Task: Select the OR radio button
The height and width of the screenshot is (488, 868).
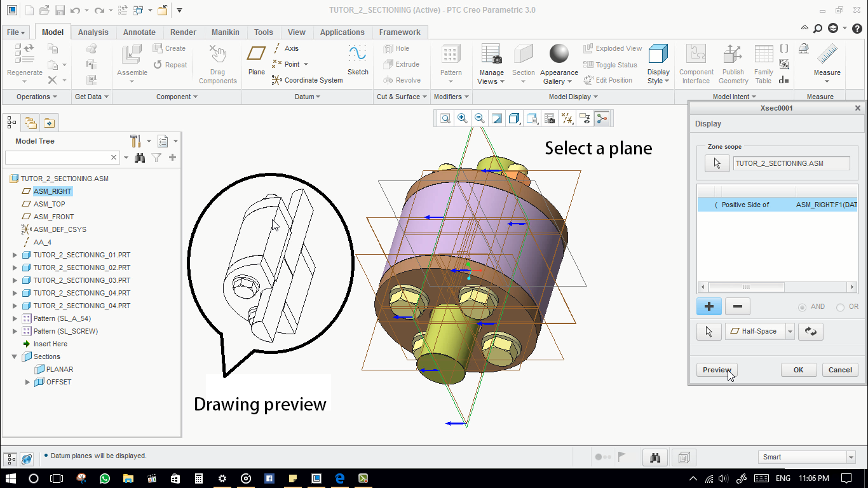Action: coord(840,307)
